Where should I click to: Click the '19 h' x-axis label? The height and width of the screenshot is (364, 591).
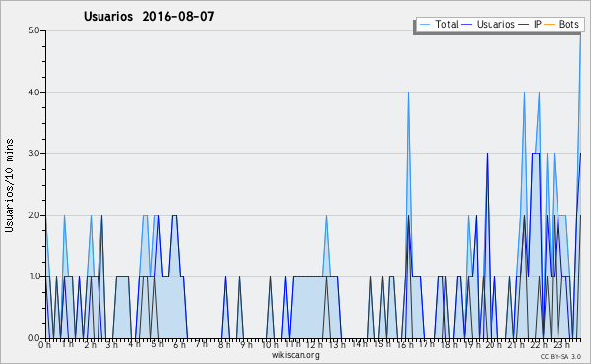point(472,345)
